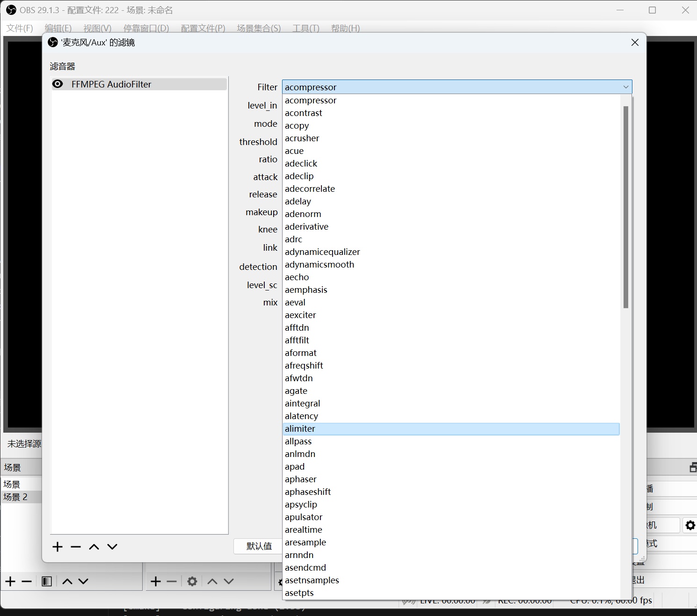The width and height of the screenshot is (697, 616).
Task: Click the dropdown list scrollbar thumb
Action: pyautogui.click(x=625, y=207)
